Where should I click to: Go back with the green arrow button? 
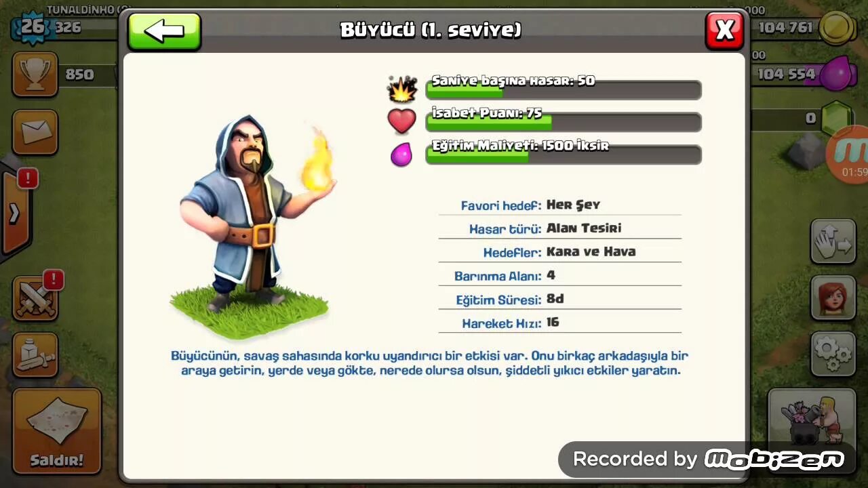(x=164, y=31)
